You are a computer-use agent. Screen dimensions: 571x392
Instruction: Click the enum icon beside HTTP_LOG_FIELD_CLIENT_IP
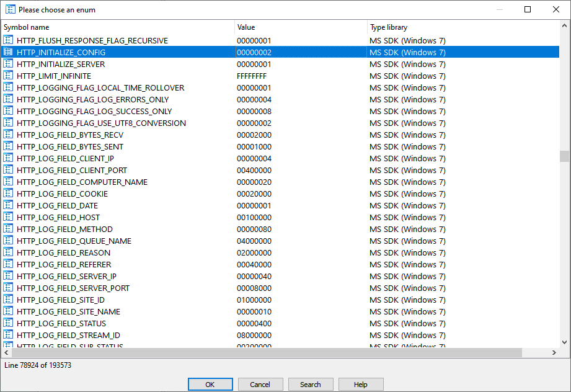[x=8, y=158]
